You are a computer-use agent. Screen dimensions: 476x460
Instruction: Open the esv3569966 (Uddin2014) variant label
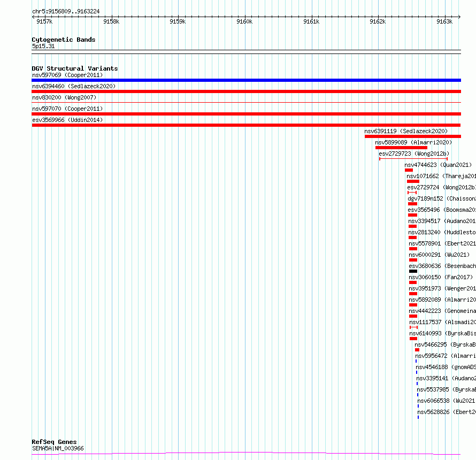pyautogui.click(x=67, y=120)
